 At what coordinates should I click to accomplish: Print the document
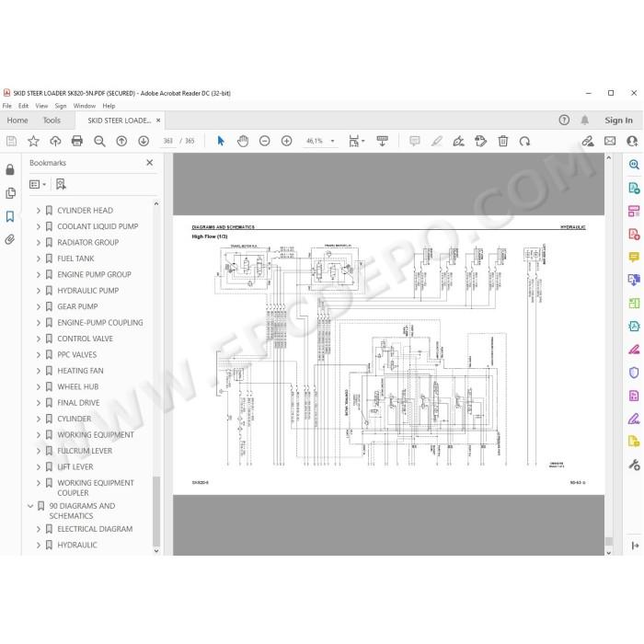click(77, 142)
